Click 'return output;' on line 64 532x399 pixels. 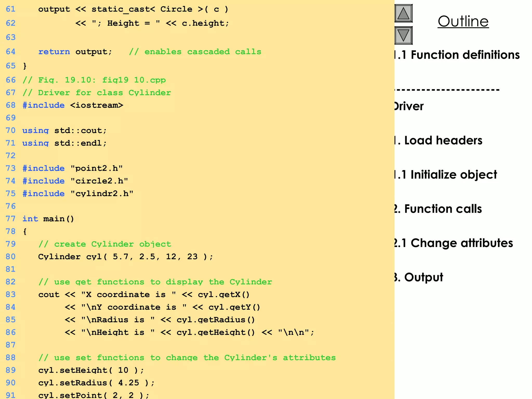pos(75,52)
